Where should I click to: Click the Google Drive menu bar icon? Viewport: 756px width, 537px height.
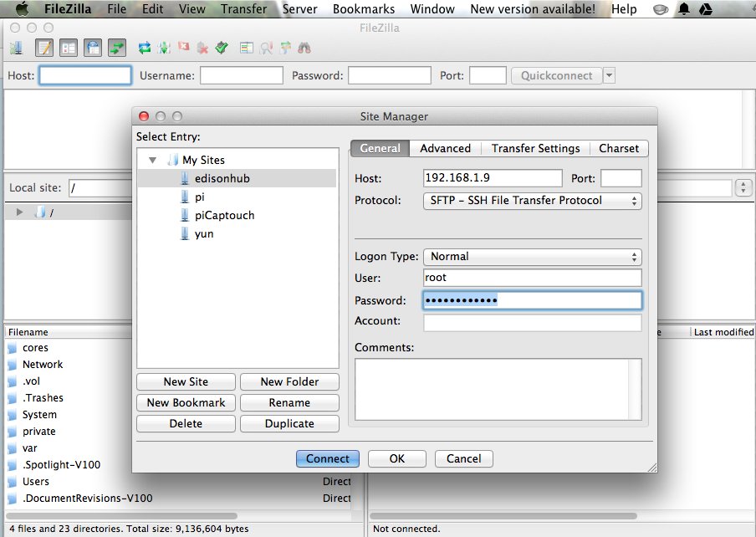tap(705, 8)
